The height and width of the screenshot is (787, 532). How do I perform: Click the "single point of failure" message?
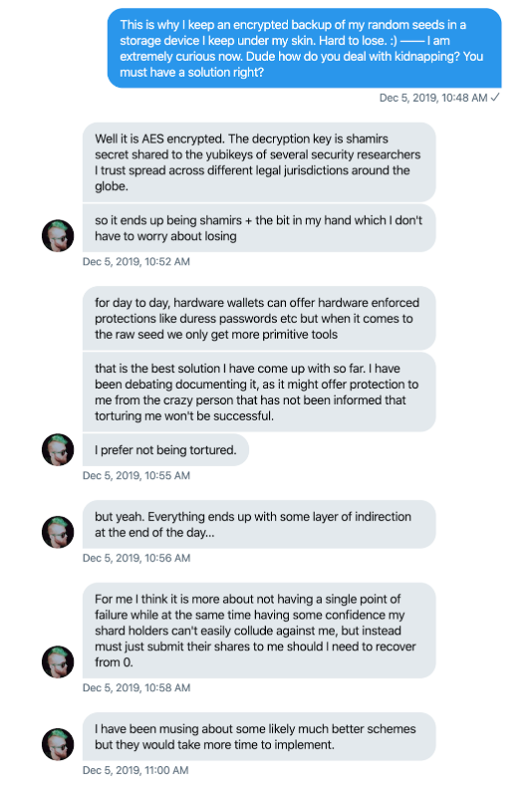coord(259,631)
